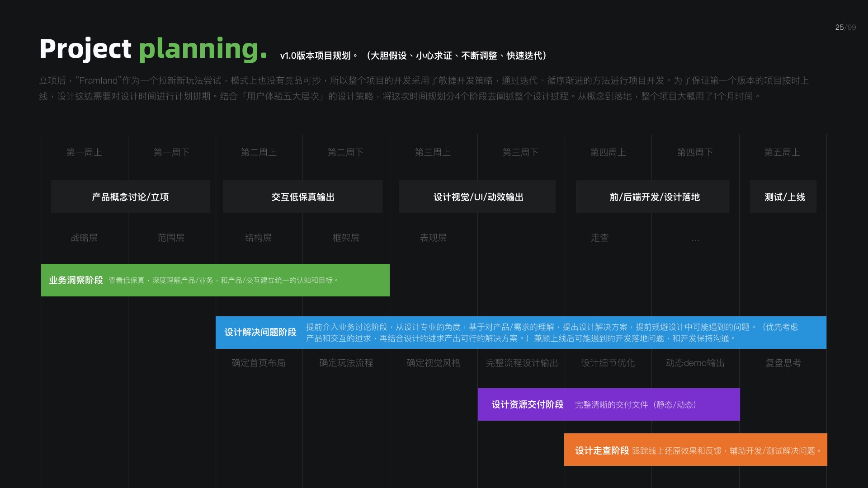
Task: Click the Project planning title
Action: tap(154, 49)
